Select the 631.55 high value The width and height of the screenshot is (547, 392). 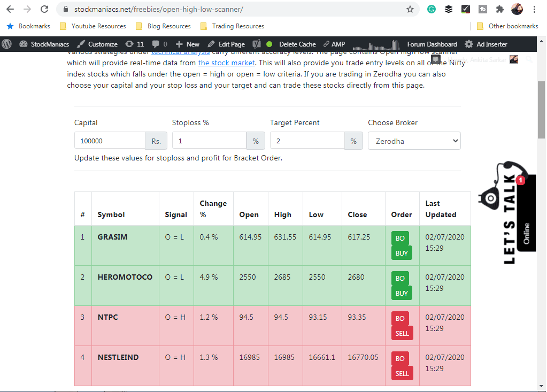(x=285, y=237)
